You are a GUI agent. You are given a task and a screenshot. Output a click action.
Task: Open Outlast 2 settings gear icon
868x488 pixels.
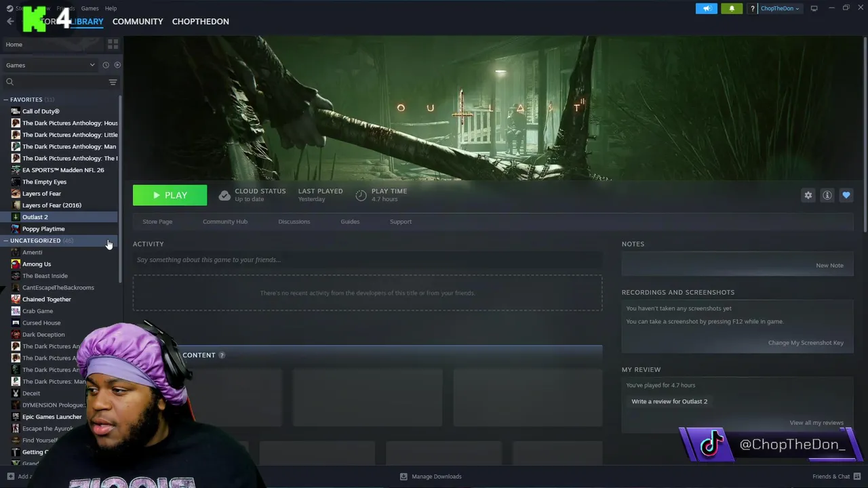pos(808,195)
